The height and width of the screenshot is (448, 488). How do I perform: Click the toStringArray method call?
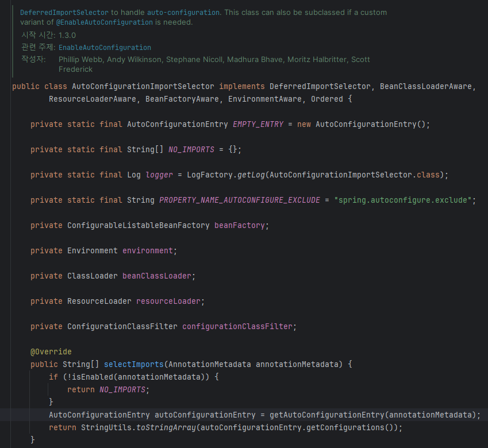(x=166, y=428)
